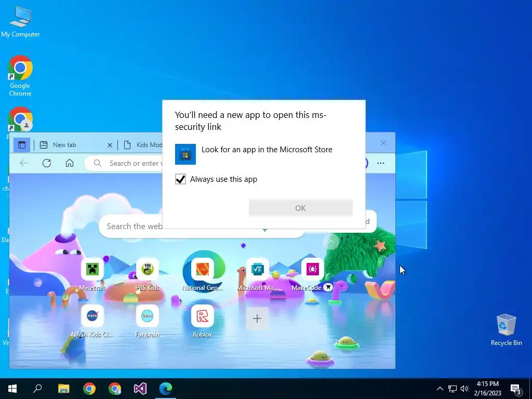Open the Google Chrome desktop shortcut
Viewport: 532px width, 399px height.
tap(20, 76)
